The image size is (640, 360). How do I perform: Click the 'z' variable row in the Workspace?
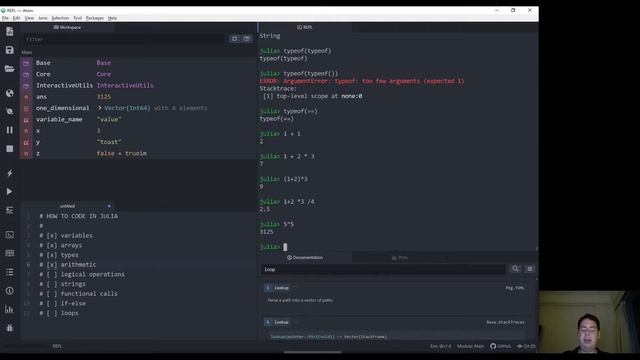(x=138, y=153)
